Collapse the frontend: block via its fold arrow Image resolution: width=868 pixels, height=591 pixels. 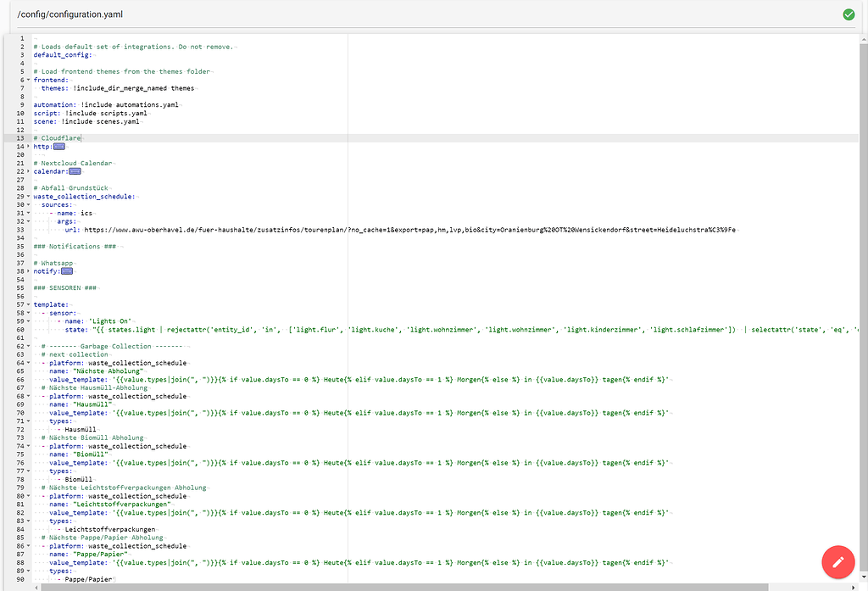(27, 80)
